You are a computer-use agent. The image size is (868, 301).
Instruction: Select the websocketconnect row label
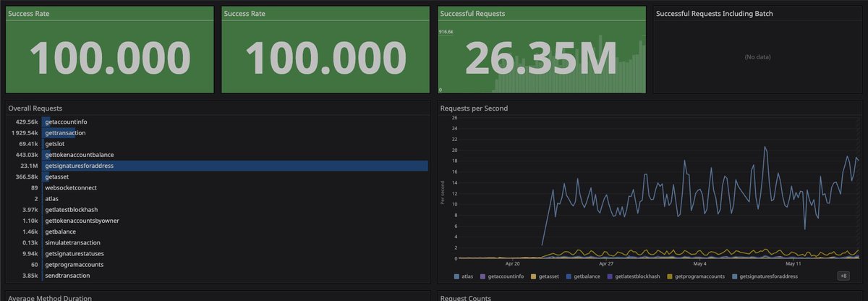coord(71,188)
